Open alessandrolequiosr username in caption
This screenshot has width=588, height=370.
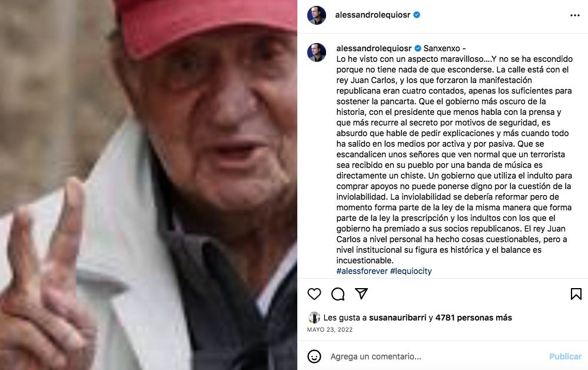374,48
